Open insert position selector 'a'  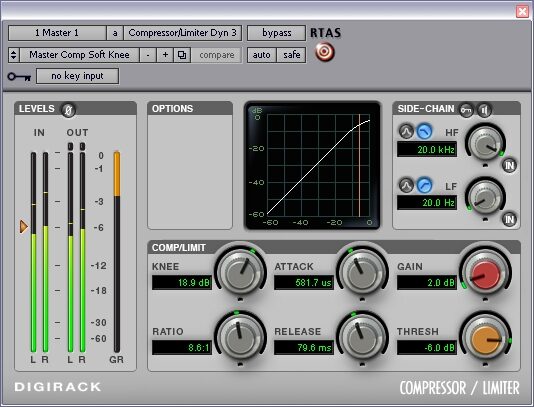pos(115,33)
